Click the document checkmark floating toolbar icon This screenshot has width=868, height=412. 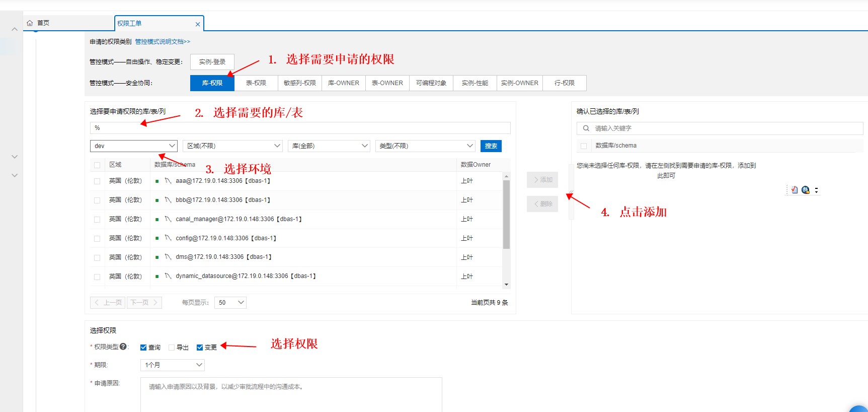point(795,190)
